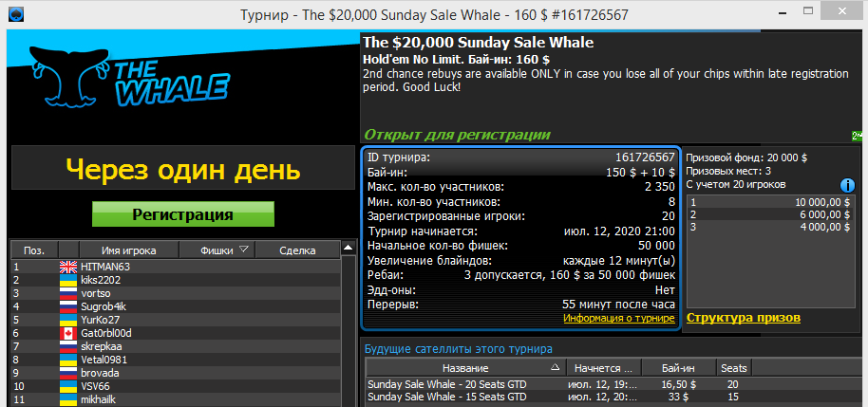
Task: Open the Структура призов link
Action: [743, 318]
